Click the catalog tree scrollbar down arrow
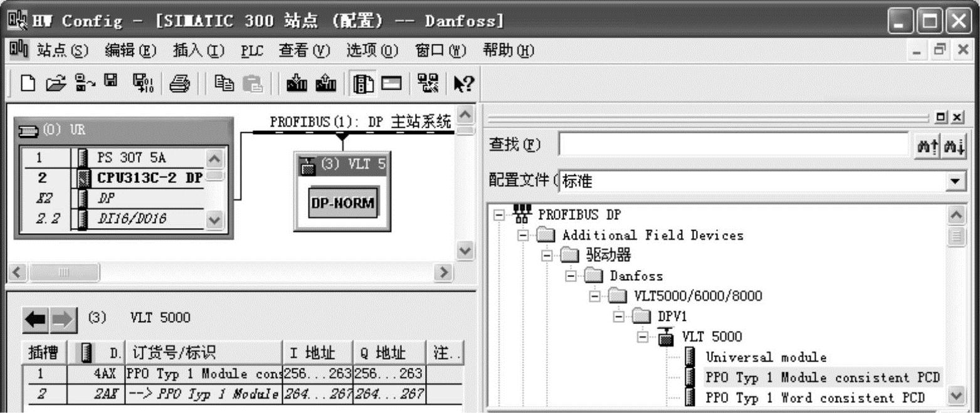 pos(956,397)
